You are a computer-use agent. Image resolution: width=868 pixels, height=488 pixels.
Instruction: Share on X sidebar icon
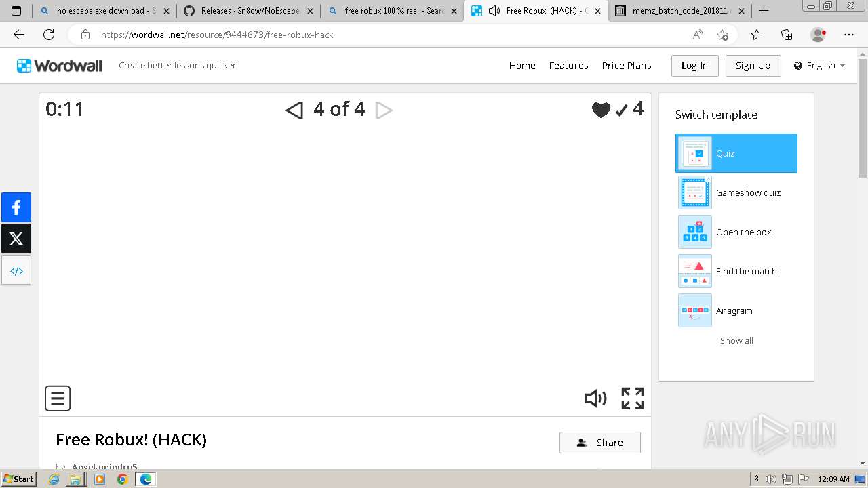[16, 239]
